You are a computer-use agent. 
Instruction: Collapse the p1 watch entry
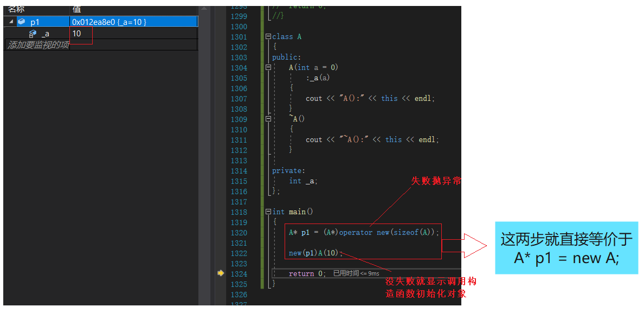(x=11, y=22)
